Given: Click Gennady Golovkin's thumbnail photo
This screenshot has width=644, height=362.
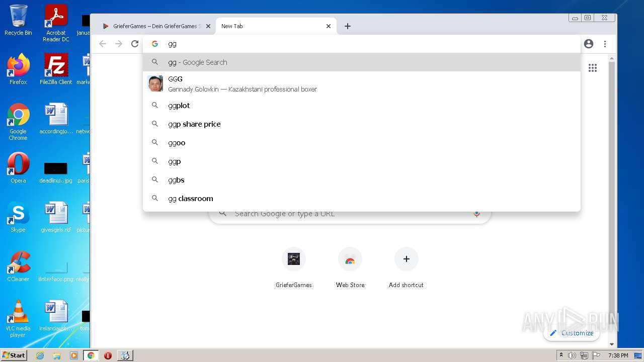Looking at the screenshot, I should 155,83.
